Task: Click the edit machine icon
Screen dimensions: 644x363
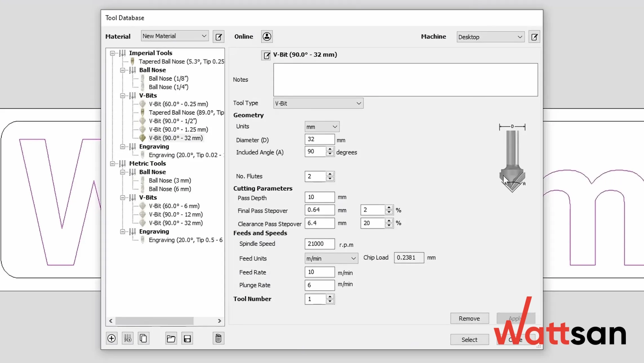Action: pos(534,37)
